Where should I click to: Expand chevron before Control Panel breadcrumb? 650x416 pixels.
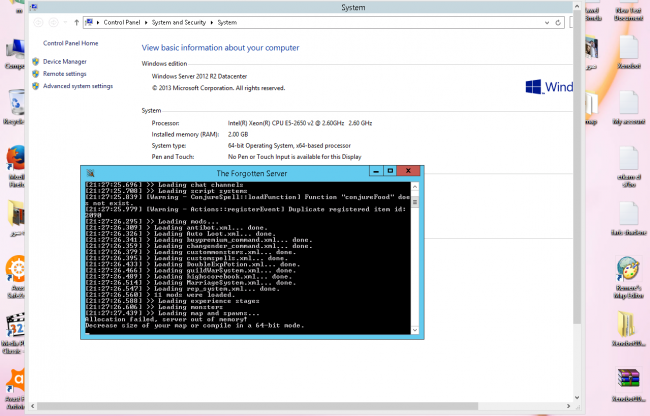click(x=98, y=22)
